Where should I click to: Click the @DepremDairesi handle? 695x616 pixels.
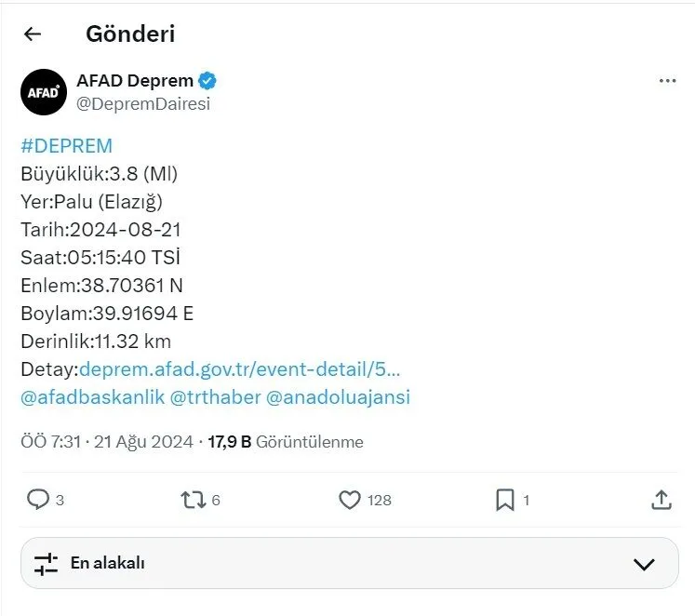[143, 103]
